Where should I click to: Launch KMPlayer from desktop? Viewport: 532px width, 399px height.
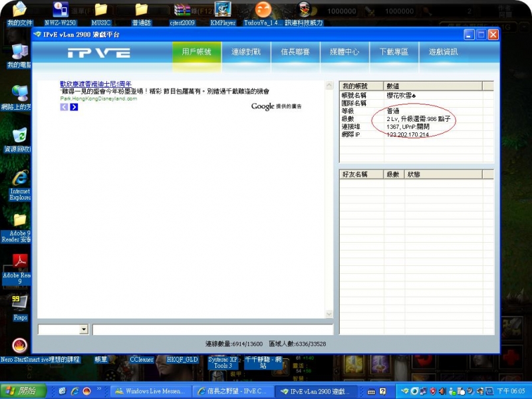(x=223, y=13)
